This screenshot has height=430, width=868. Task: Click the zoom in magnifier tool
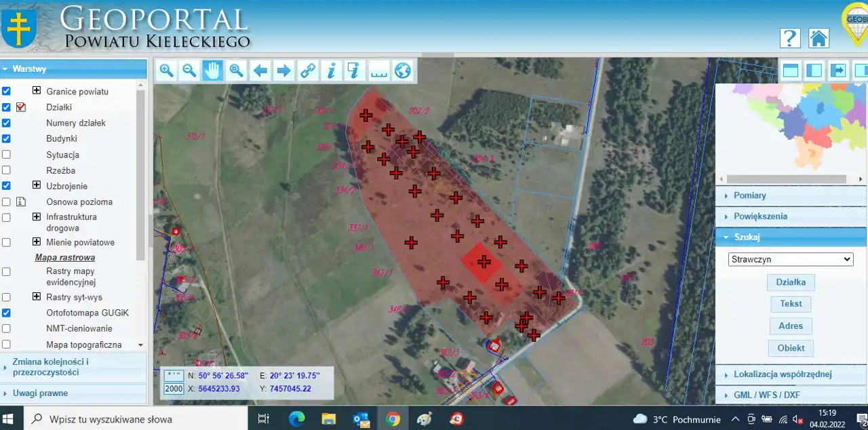click(166, 71)
